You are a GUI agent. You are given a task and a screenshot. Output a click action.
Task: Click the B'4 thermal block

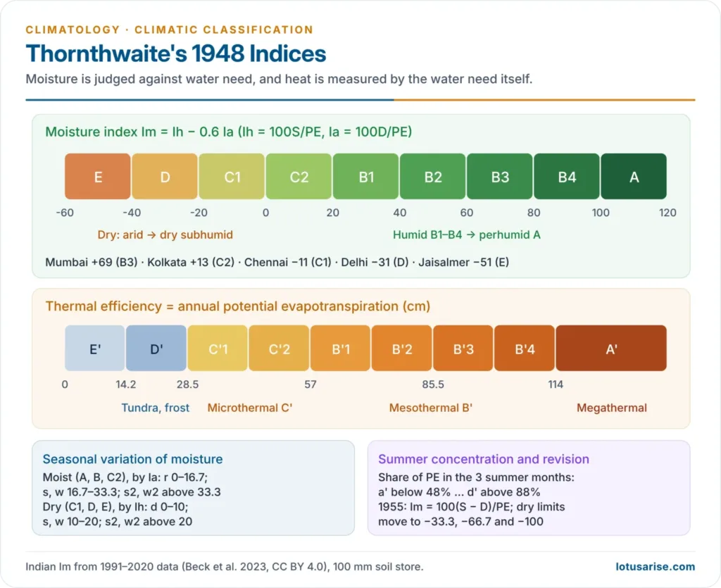point(525,348)
